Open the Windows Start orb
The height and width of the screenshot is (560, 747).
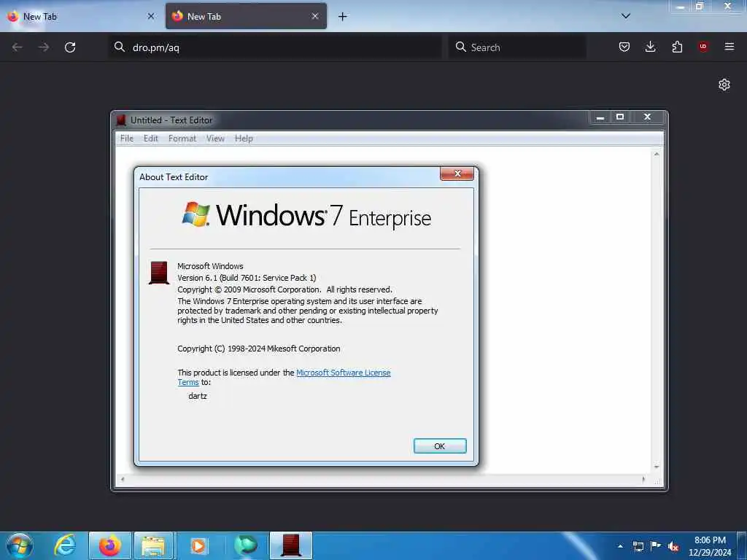click(20, 545)
